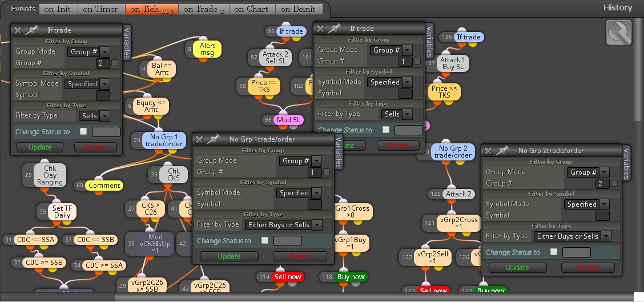Select the yellow 'Alert msg' block
This screenshot has width=644, height=302.
207,49
